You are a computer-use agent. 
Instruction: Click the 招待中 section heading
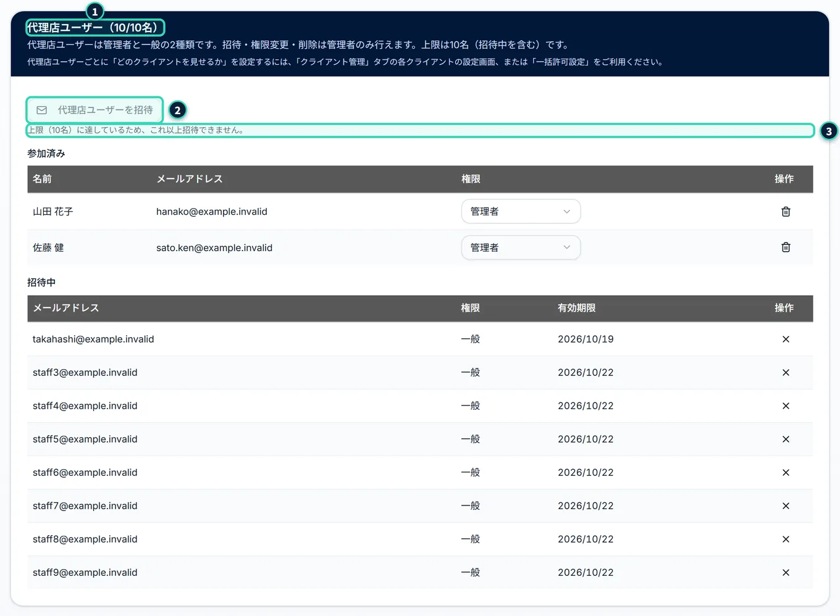(41, 282)
